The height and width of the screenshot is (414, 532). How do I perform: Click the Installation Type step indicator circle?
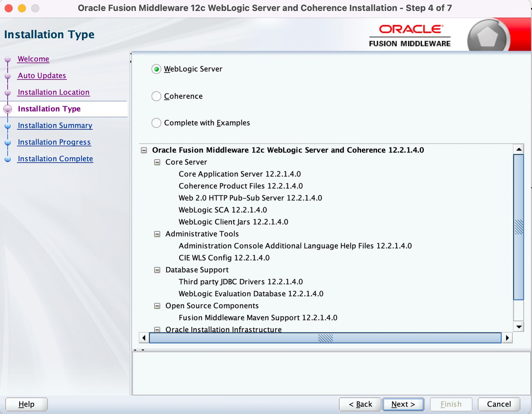click(8, 109)
